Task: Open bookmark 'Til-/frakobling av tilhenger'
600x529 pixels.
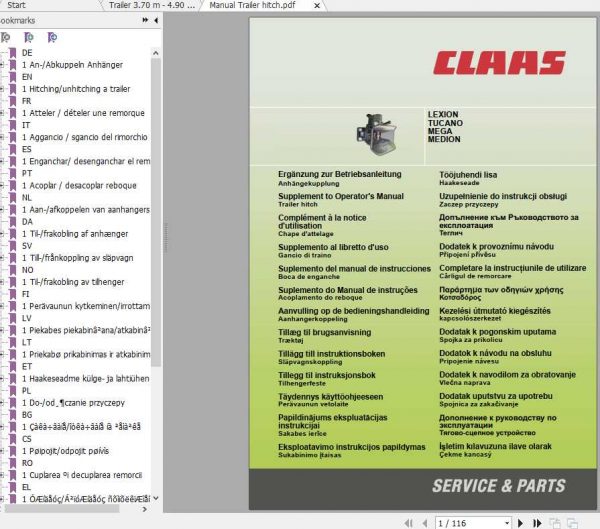Action: click(73, 282)
